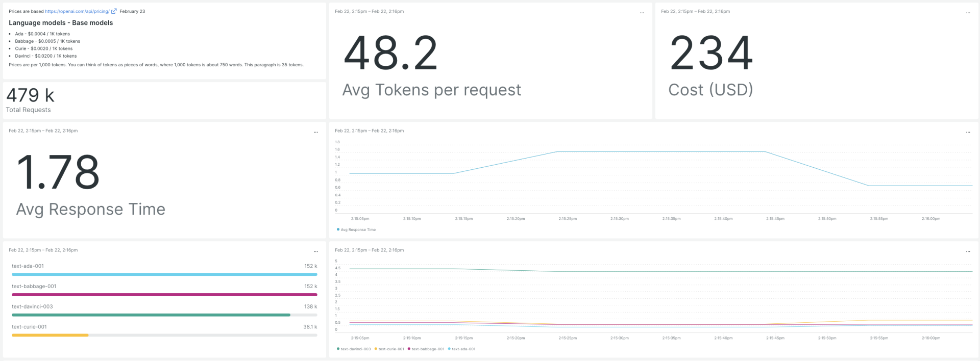Click the 234 Cost (USD) billboard value
980x361 pixels.
click(711, 54)
